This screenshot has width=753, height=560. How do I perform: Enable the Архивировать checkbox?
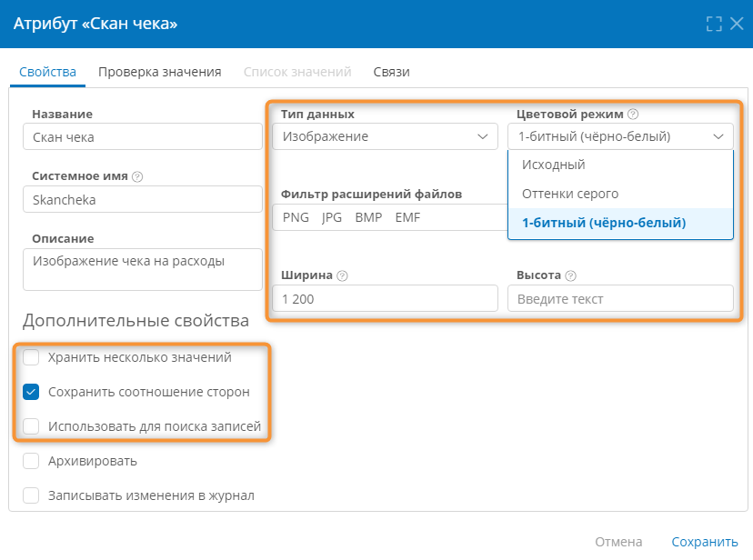click(x=32, y=461)
